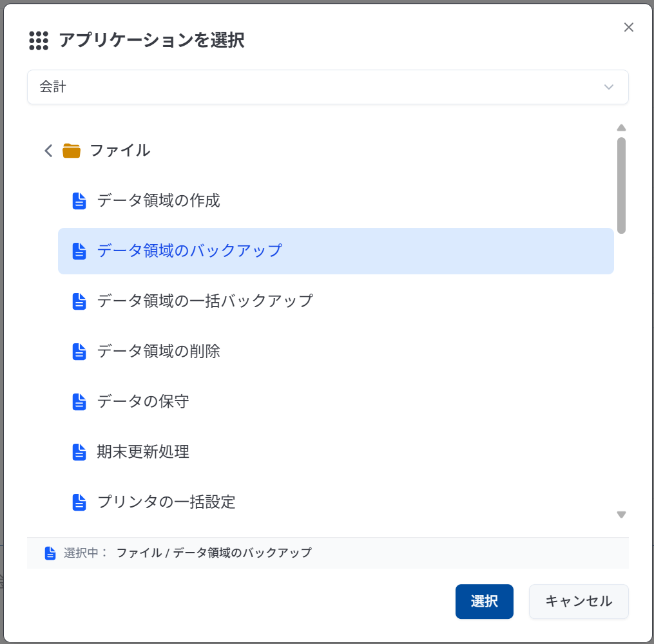Select データ領域の削除 item
654x644 pixels.
click(x=336, y=352)
